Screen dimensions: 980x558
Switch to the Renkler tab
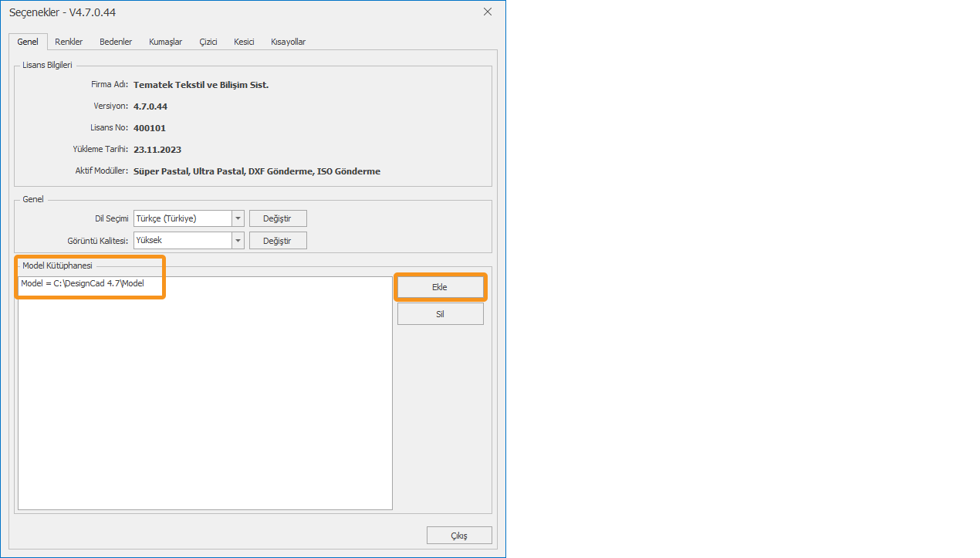click(69, 42)
